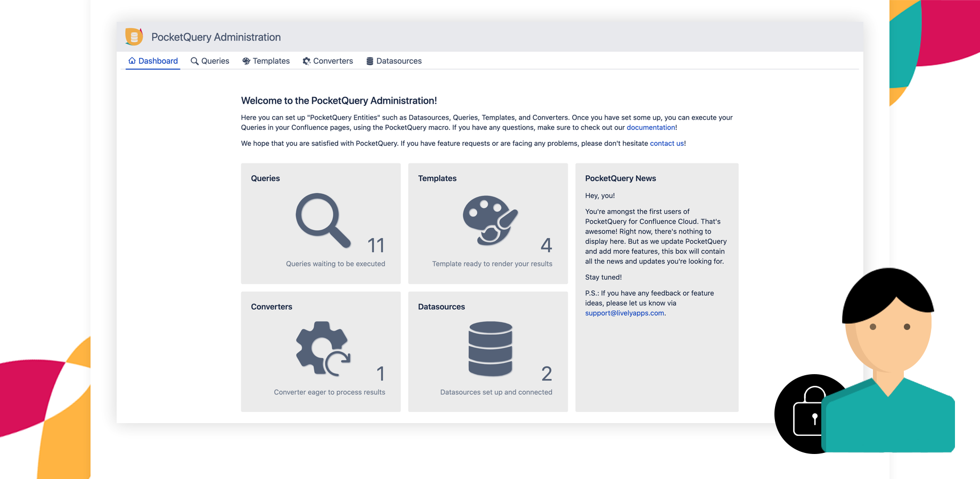Switch to the Queries tab
The width and height of the screenshot is (980, 479).
point(210,61)
